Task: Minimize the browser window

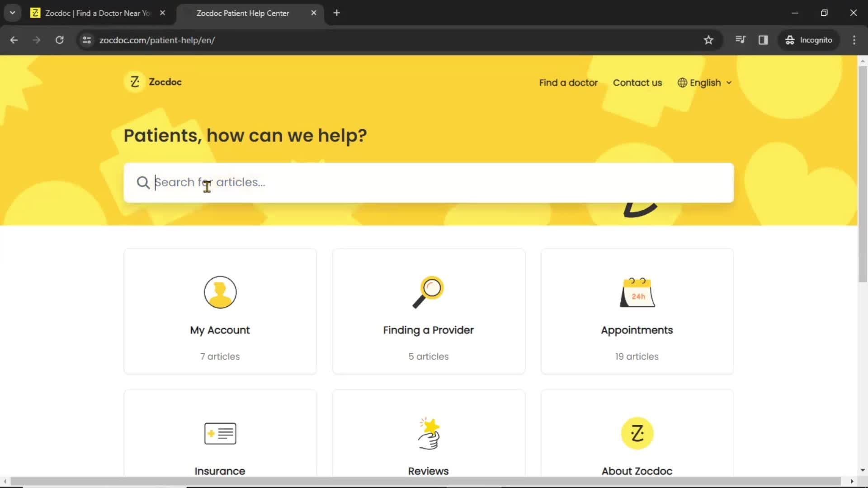Action: coord(795,13)
